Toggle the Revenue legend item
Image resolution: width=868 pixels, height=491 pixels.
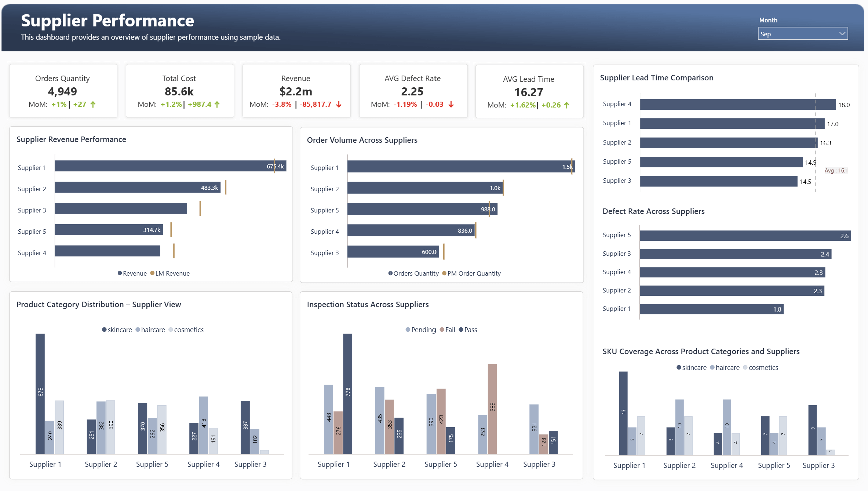coord(132,273)
